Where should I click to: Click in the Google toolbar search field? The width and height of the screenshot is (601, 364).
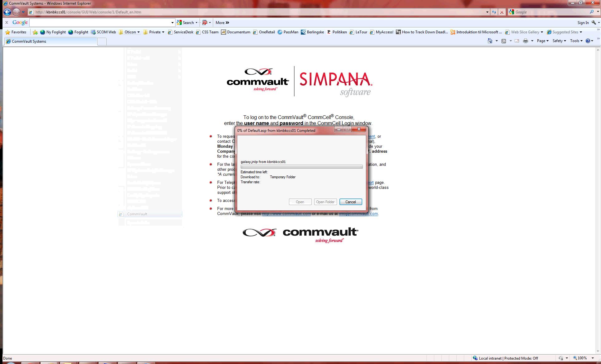click(x=100, y=22)
